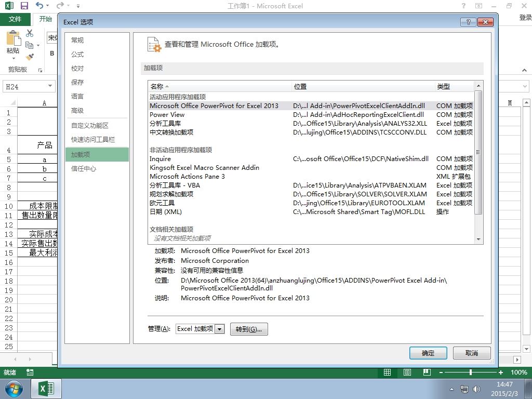Click the Name Box input field
Viewport: 532px width, 399px height.
click(25, 87)
